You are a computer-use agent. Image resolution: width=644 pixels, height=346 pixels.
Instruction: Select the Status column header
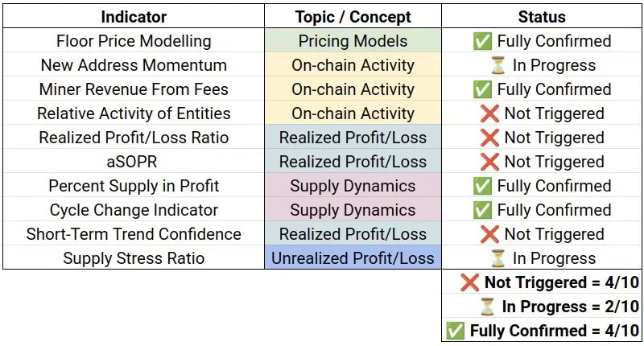pyautogui.click(x=542, y=16)
